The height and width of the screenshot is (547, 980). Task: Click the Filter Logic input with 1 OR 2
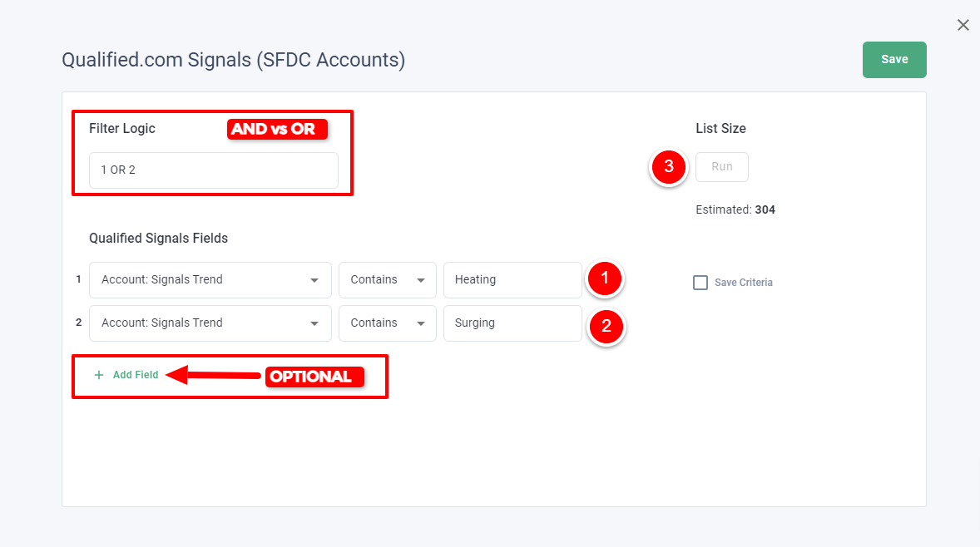click(x=214, y=170)
